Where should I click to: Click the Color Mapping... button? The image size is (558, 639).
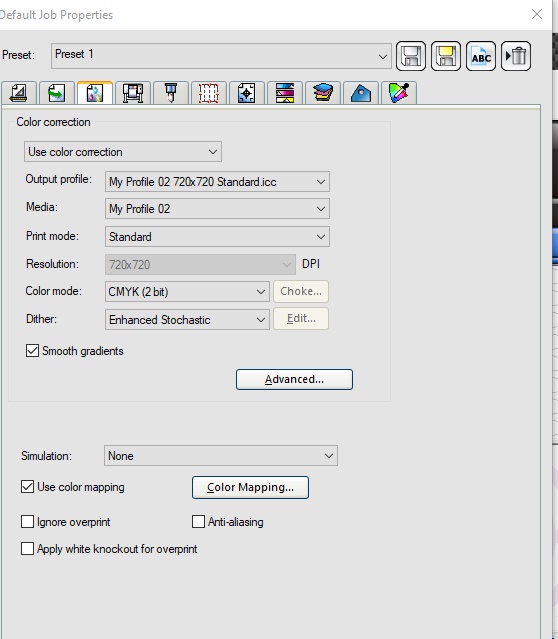tap(250, 487)
